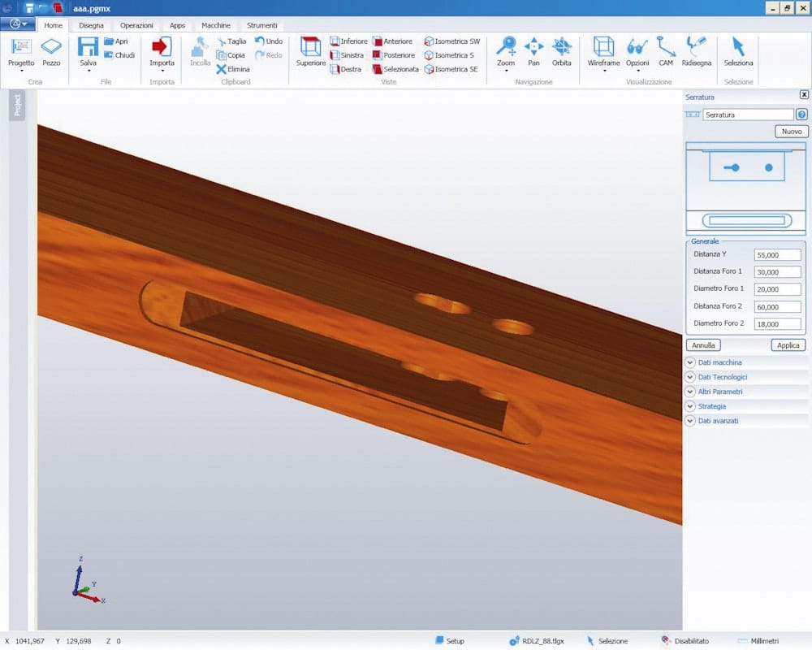Switch to the Macchine ribbon tab
Screen dimensions: 812x650
(x=216, y=25)
